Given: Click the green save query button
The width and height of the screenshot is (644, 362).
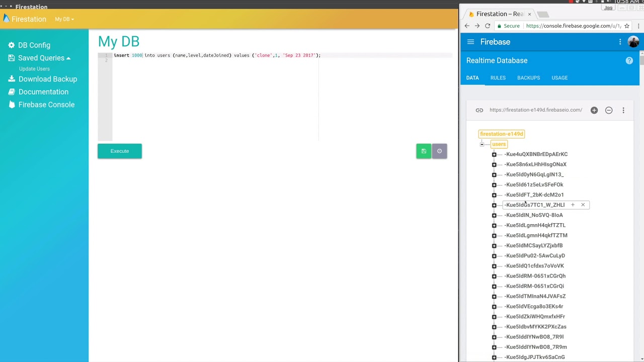Looking at the screenshot, I should point(424,151).
